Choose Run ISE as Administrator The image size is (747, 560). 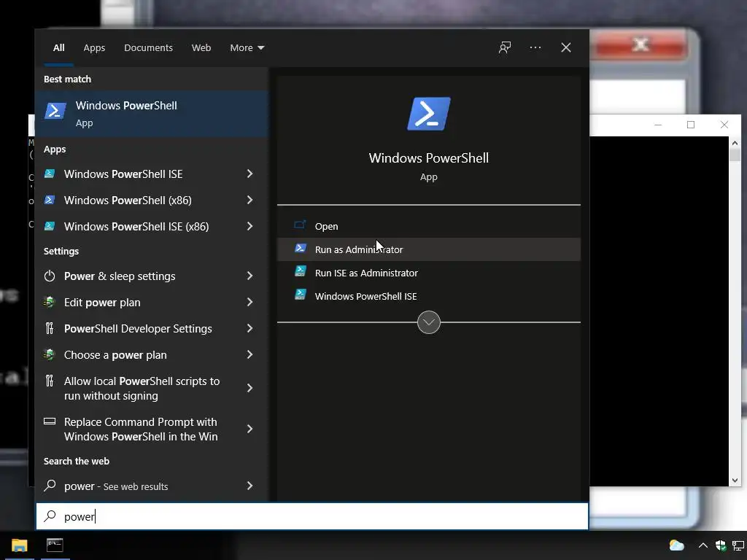(429, 273)
